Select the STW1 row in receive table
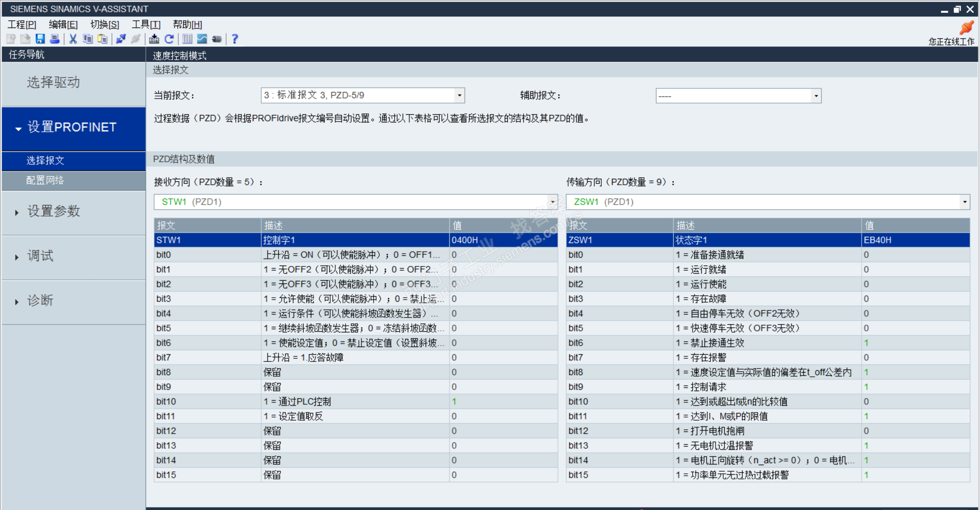This screenshot has width=980, height=510. click(356, 240)
